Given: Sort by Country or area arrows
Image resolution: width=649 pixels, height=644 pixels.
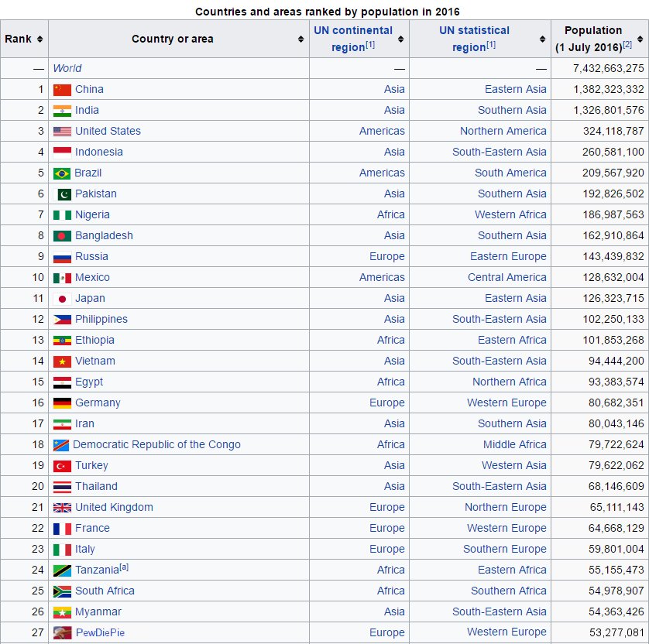Looking at the screenshot, I should pos(301,39).
